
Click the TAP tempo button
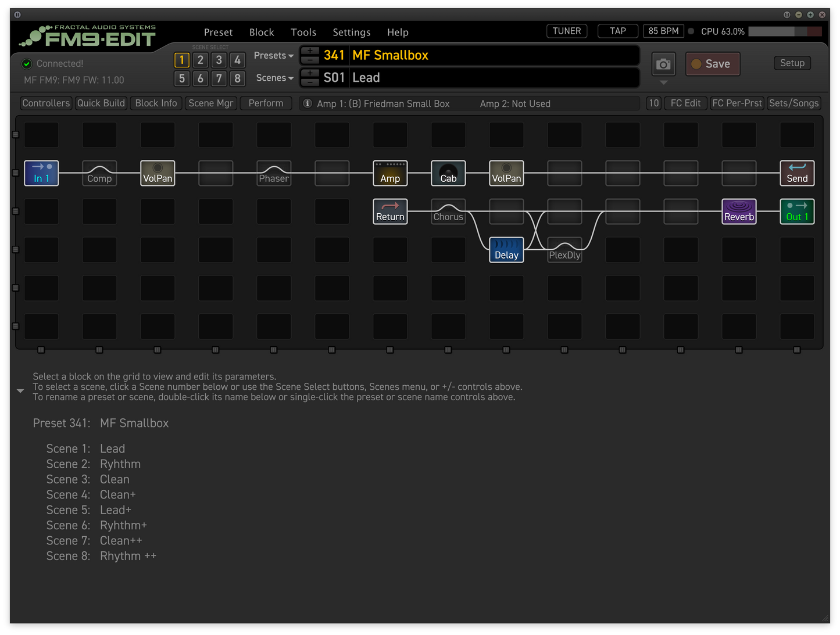[618, 31]
